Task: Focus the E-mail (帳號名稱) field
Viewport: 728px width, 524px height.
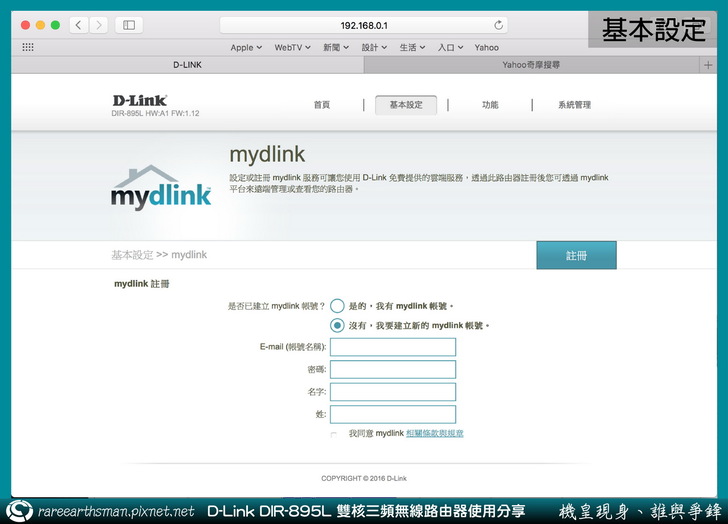Action: [x=393, y=347]
